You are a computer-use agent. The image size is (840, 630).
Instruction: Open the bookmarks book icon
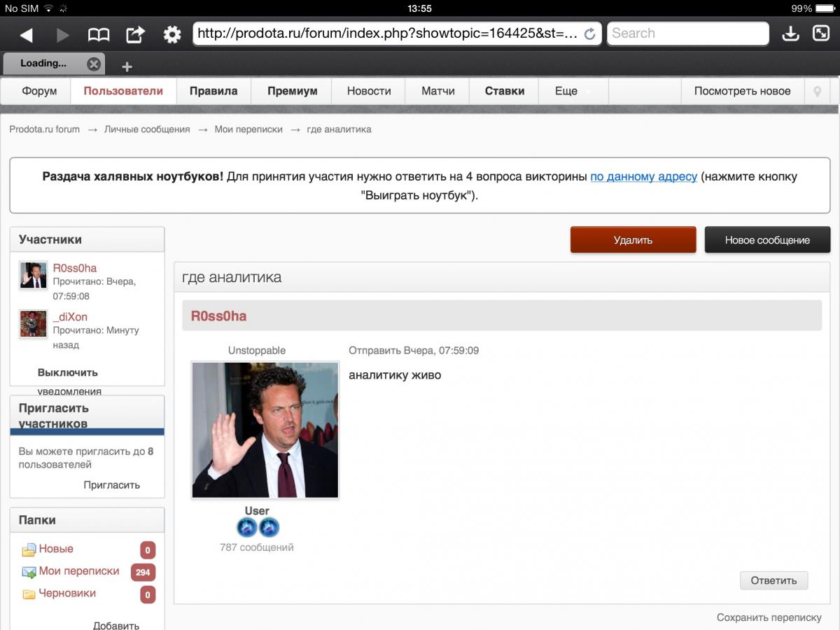pos(99,34)
